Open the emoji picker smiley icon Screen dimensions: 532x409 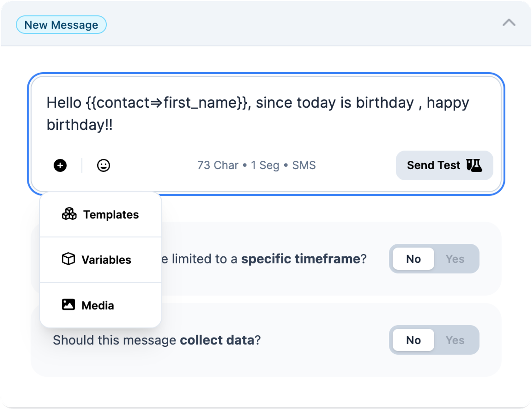(x=103, y=165)
